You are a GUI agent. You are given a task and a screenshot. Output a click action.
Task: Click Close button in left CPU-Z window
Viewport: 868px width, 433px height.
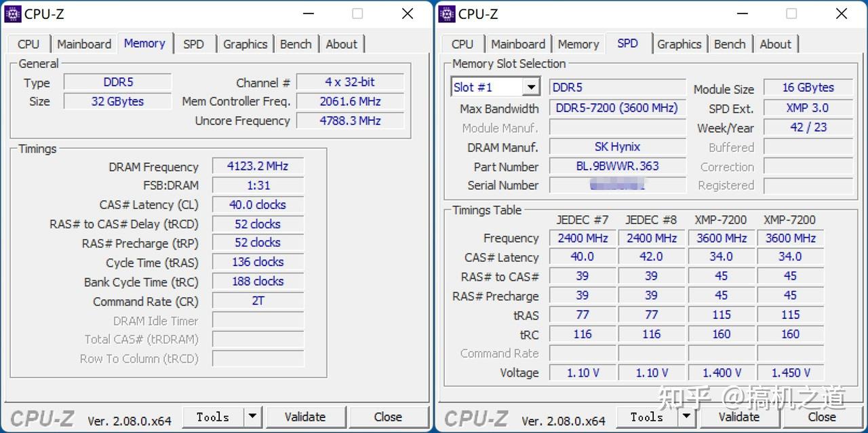point(388,417)
